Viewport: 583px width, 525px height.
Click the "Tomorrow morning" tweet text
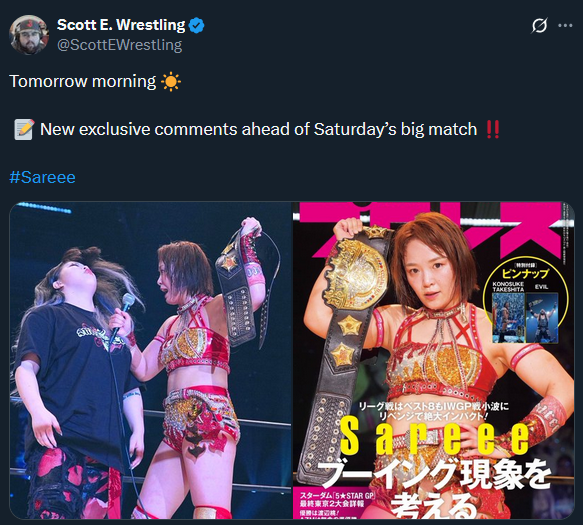tap(83, 82)
